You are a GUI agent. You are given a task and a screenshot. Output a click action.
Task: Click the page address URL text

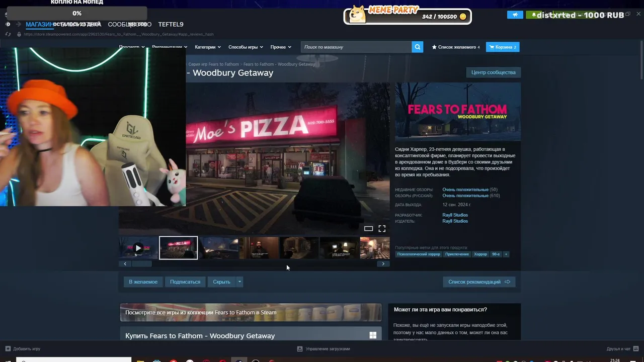[x=118, y=34]
